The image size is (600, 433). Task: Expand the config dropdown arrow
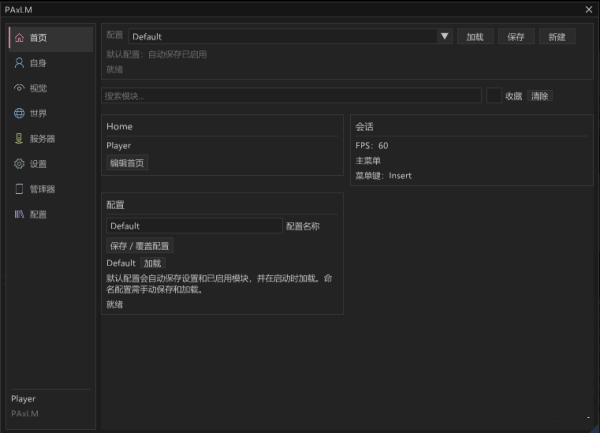tap(444, 36)
